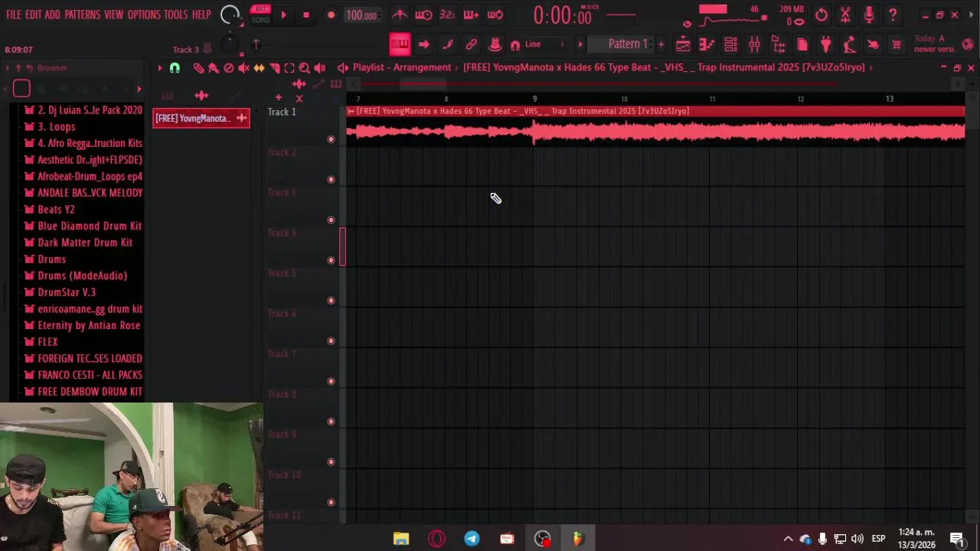Open the VIEW menu
Image resolution: width=980 pixels, height=551 pixels.
[x=113, y=15]
